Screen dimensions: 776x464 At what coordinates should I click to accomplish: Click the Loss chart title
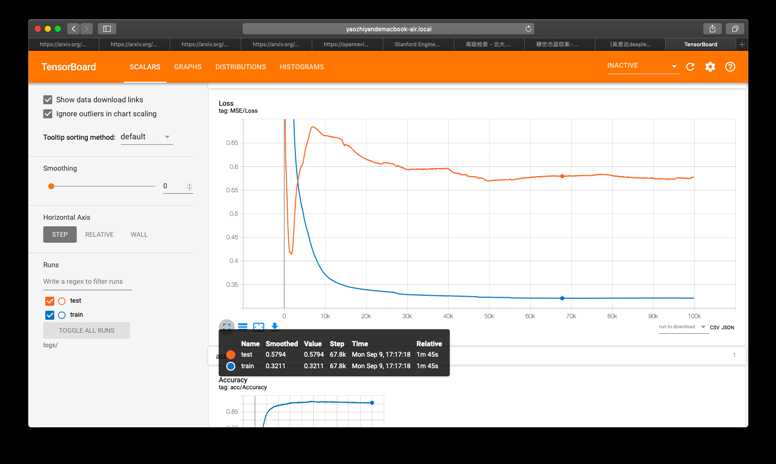[x=226, y=103]
